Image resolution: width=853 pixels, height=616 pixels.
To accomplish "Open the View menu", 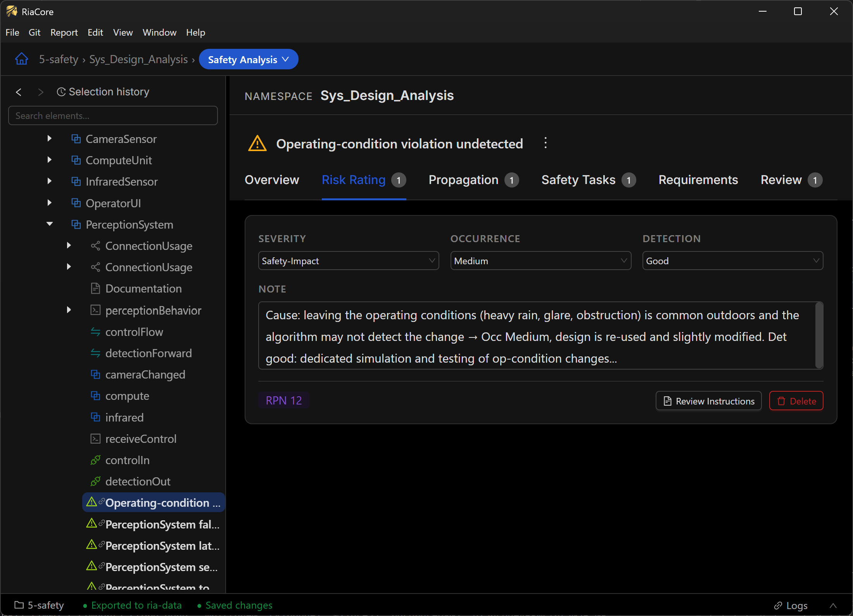I will pyautogui.click(x=123, y=33).
